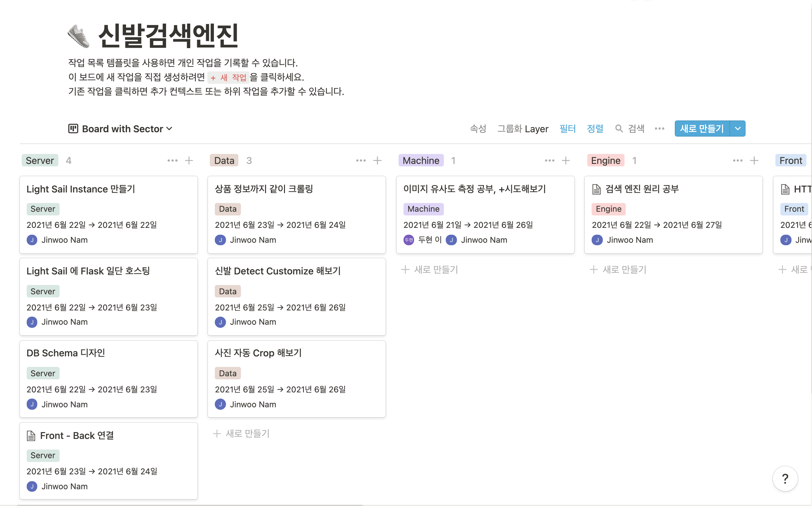Screen dimensions: 812x506
Task: Click the sneaker page icon
Action: pyautogui.click(x=79, y=36)
